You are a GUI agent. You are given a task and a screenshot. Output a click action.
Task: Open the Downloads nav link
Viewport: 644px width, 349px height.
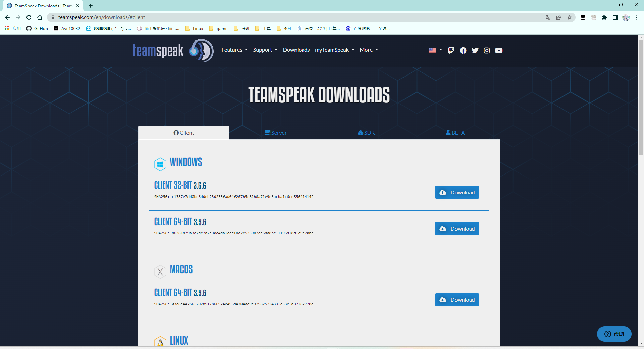pos(296,50)
